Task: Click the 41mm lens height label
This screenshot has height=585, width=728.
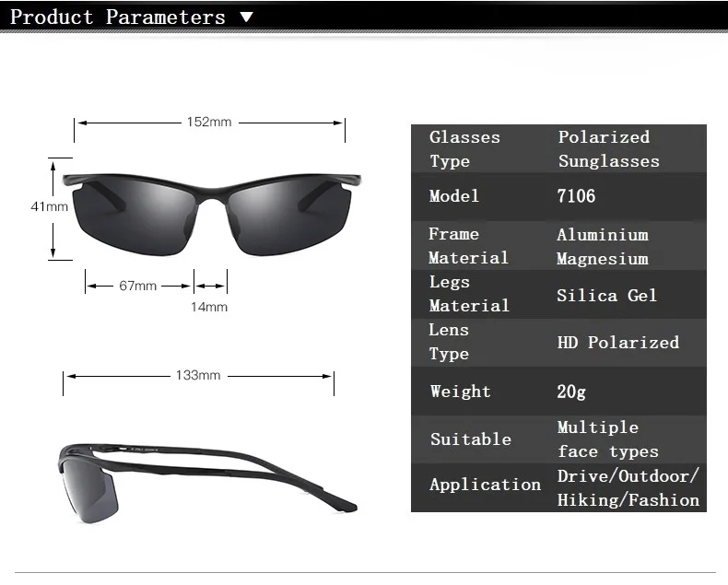Action: pyautogui.click(x=49, y=206)
